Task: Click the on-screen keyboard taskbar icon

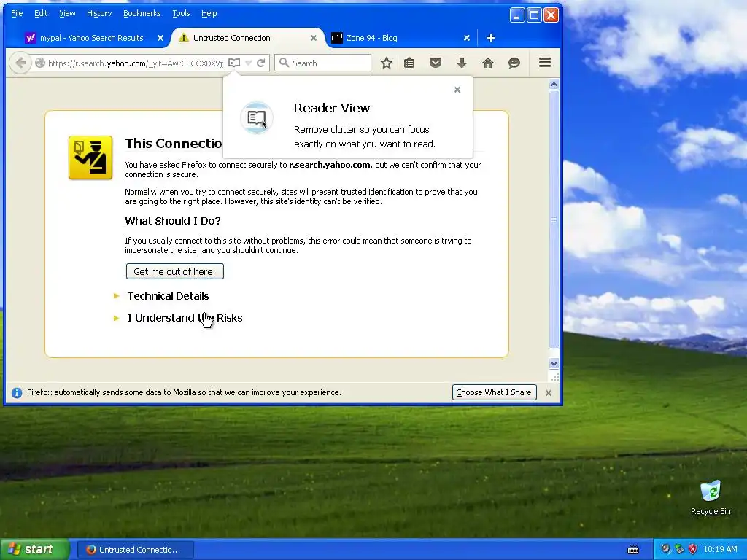Action: [633, 550]
